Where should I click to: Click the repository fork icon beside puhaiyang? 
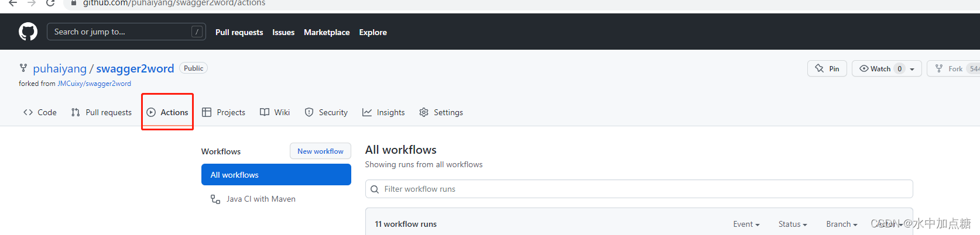point(23,68)
